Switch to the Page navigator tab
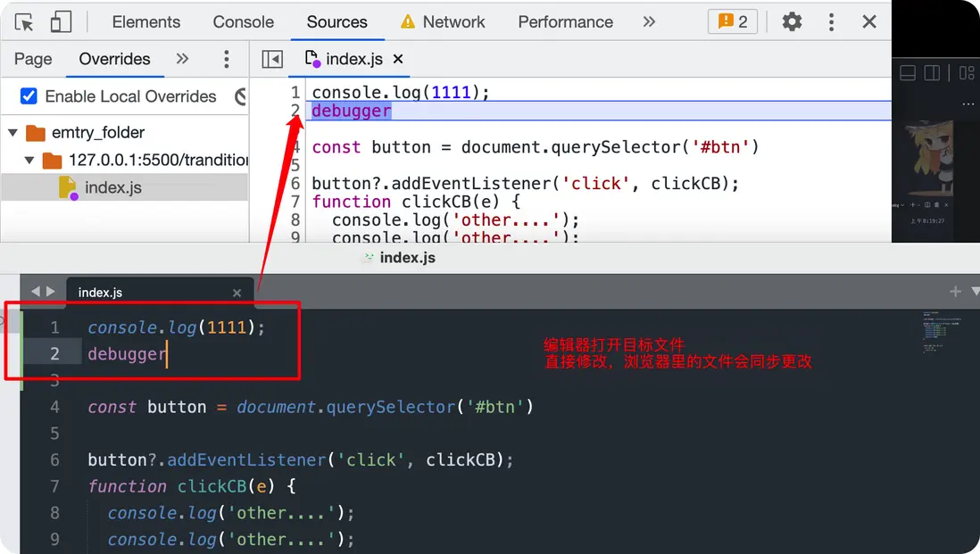The image size is (980, 554). (33, 60)
